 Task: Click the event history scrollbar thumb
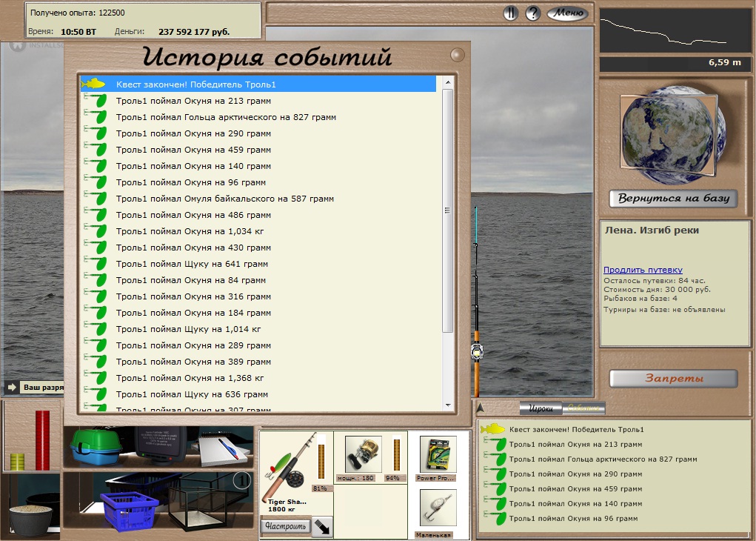pos(447,210)
